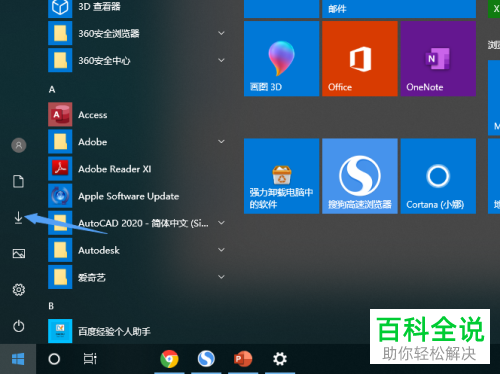Open Task View on the taskbar
Screen dimensions: 500x374
click(90, 359)
